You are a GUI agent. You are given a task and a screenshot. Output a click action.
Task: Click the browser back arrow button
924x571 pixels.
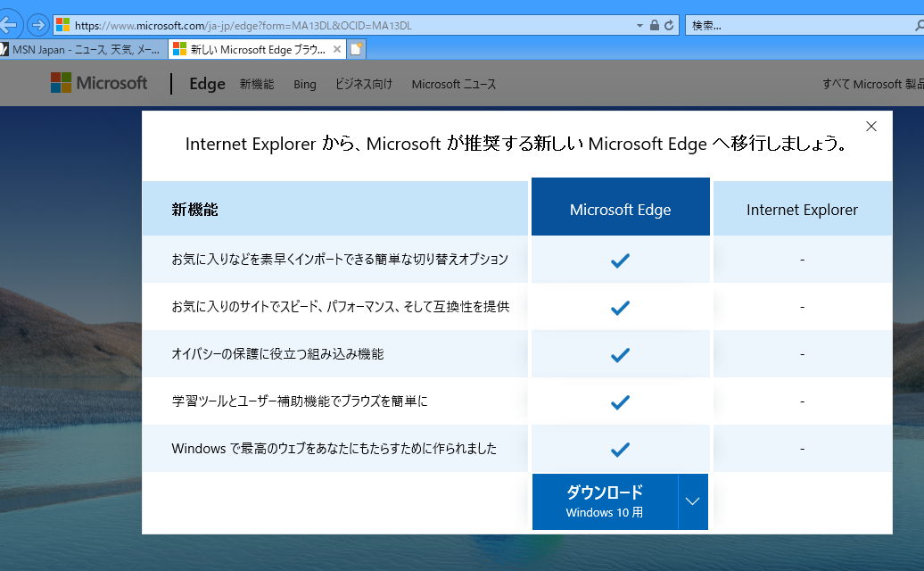pyautogui.click(x=10, y=25)
